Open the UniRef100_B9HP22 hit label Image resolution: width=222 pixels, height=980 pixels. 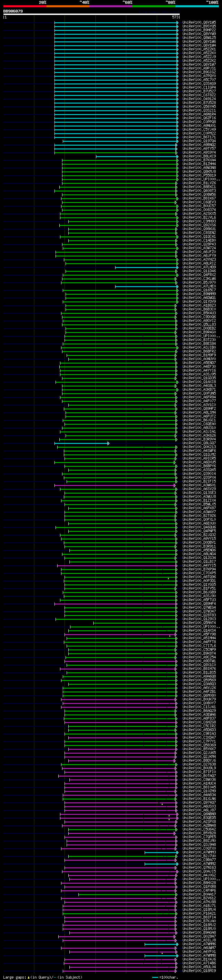coord(199,30)
